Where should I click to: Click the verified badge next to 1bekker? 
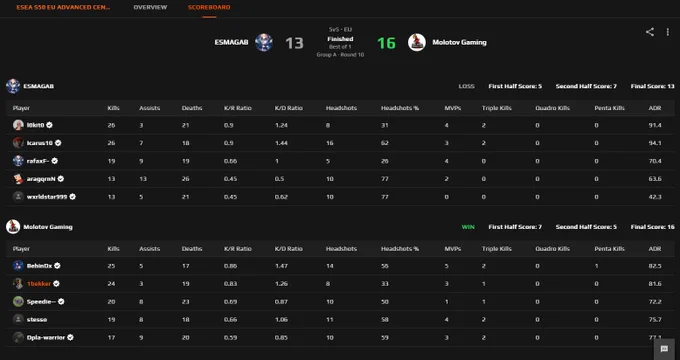pyautogui.click(x=56, y=283)
